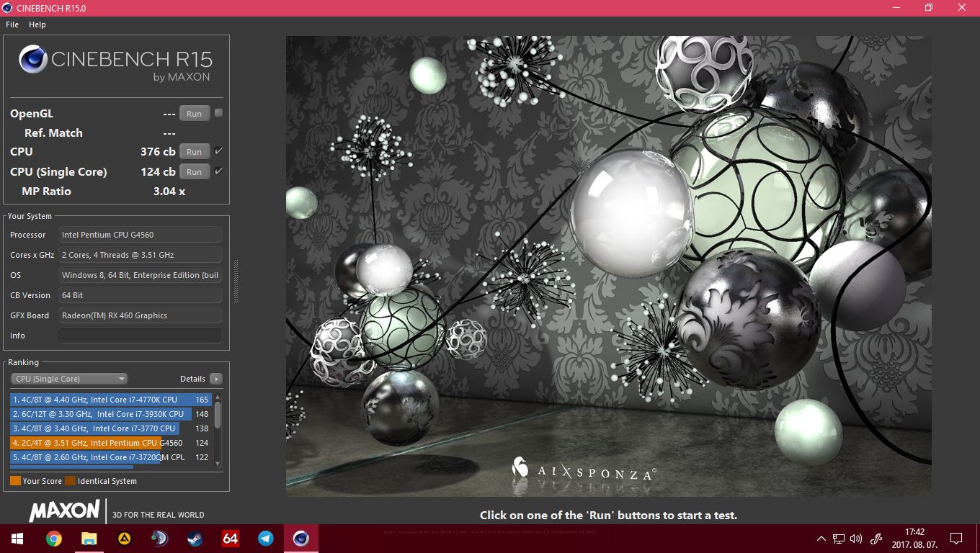Click the ranking list scroll up arrow
The height and width of the screenshot is (553, 980).
[x=218, y=397]
